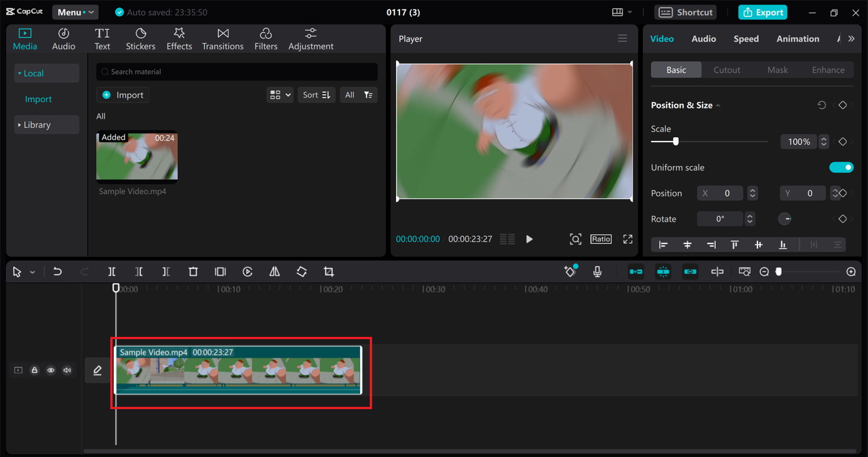Open the Stickers tab
The image size is (868, 457).
pyautogui.click(x=140, y=39)
